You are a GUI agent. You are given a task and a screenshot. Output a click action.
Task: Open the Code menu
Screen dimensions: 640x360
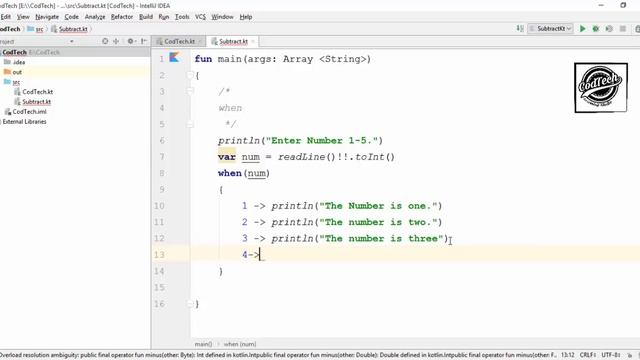tap(71, 17)
